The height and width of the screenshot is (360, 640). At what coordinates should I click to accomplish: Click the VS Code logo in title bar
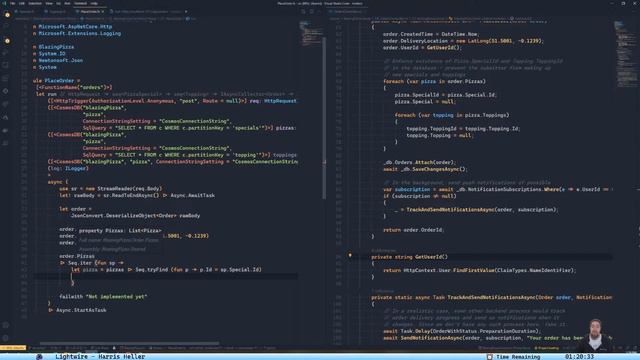tap(4, 3)
